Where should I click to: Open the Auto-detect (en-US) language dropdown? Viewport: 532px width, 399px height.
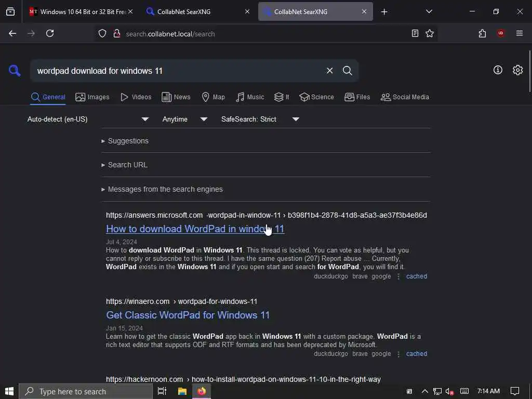(88, 119)
